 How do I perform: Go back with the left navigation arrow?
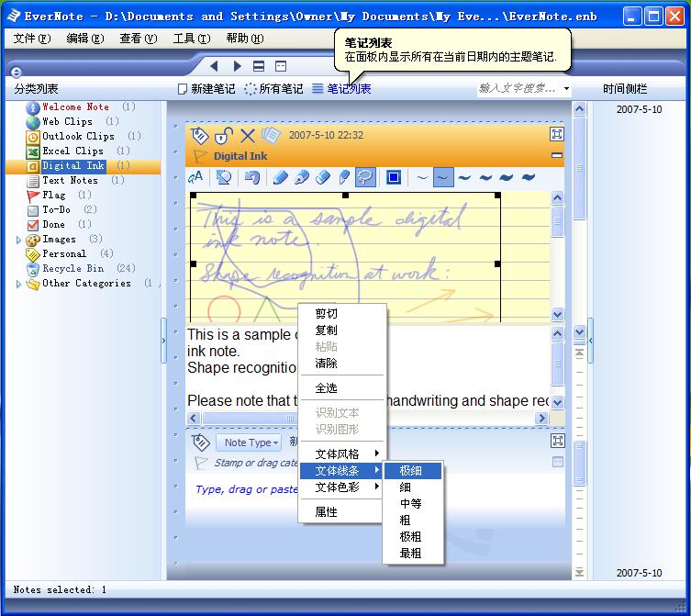click(215, 66)
